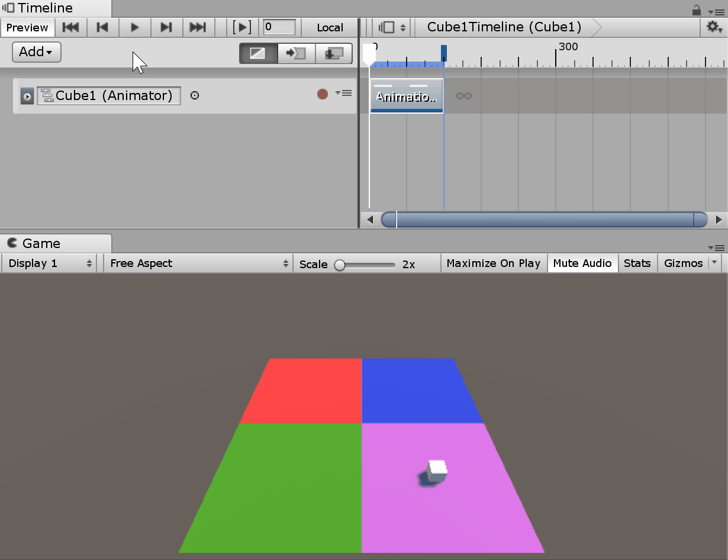
Task: Open the Display 1 dropdown
Action: [51, 263]
